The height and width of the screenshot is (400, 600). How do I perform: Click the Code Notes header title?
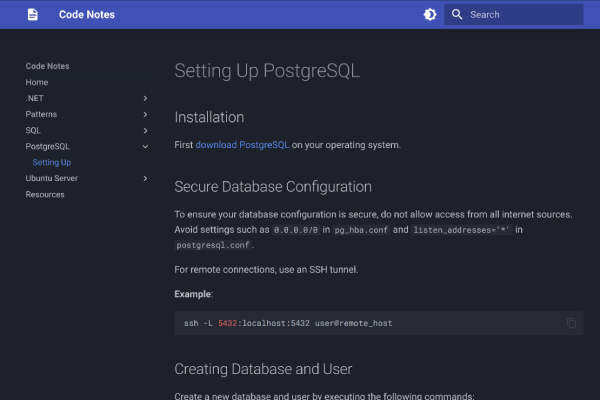[86, 15]
